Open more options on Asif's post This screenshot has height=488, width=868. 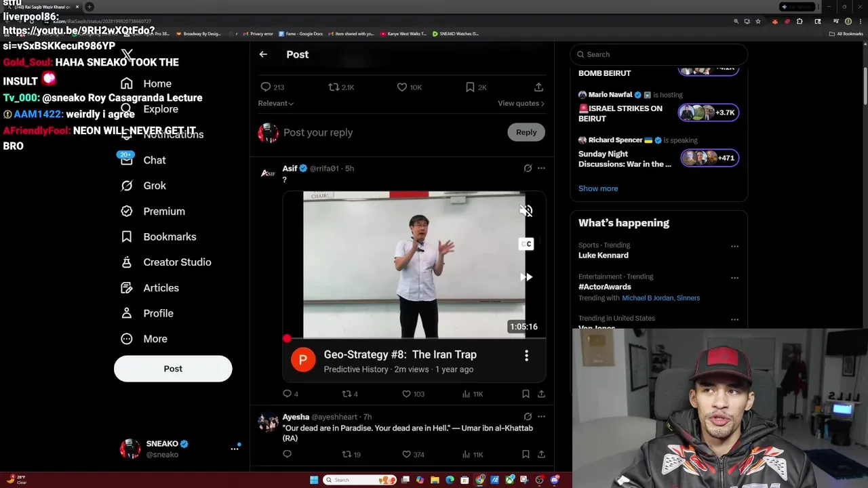pos(541,168)
